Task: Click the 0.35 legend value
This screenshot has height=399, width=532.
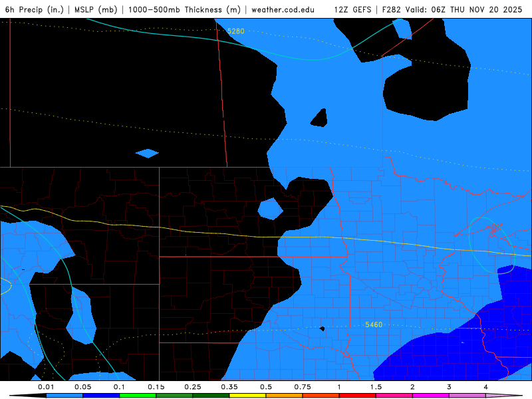Action: [x=229, y=387]
